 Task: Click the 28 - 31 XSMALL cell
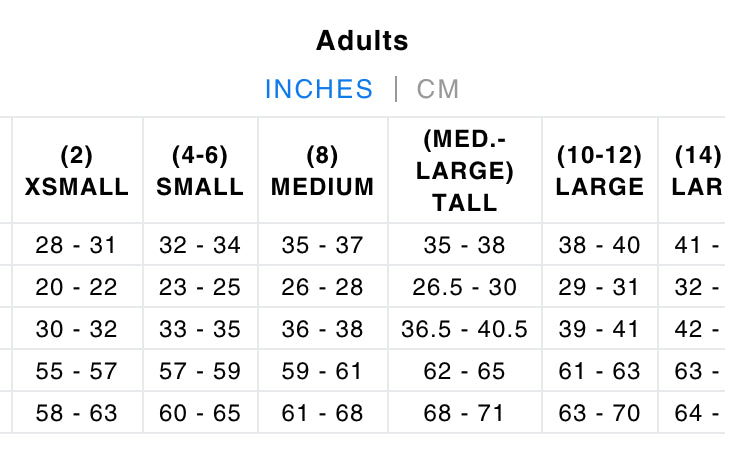coord(77,245)
